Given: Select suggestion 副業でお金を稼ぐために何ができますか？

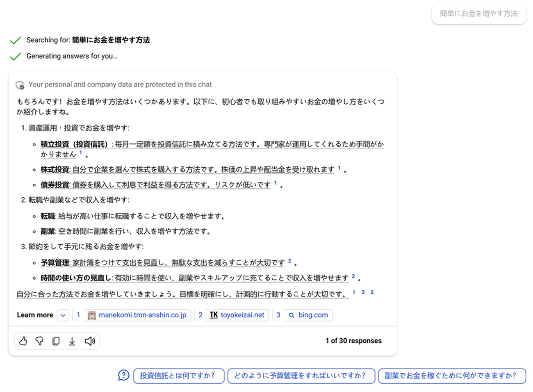Looking at the screenshot, I should pos(452,376).
